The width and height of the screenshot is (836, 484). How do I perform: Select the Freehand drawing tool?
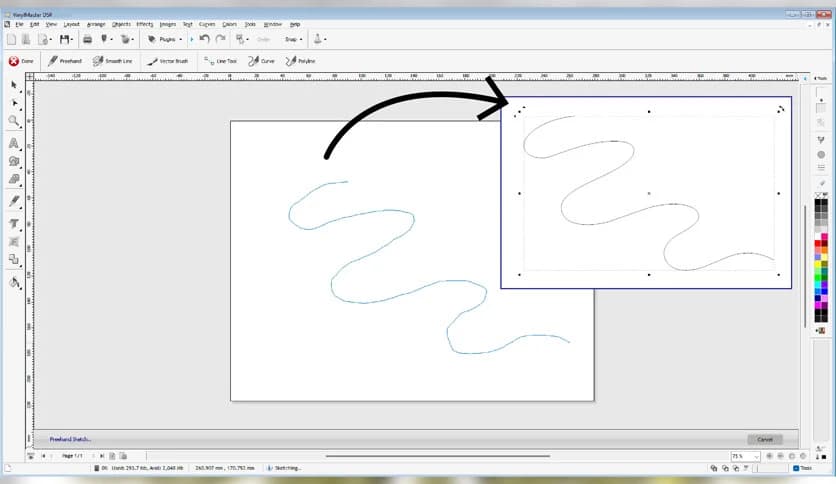click(x=66, y=61)
